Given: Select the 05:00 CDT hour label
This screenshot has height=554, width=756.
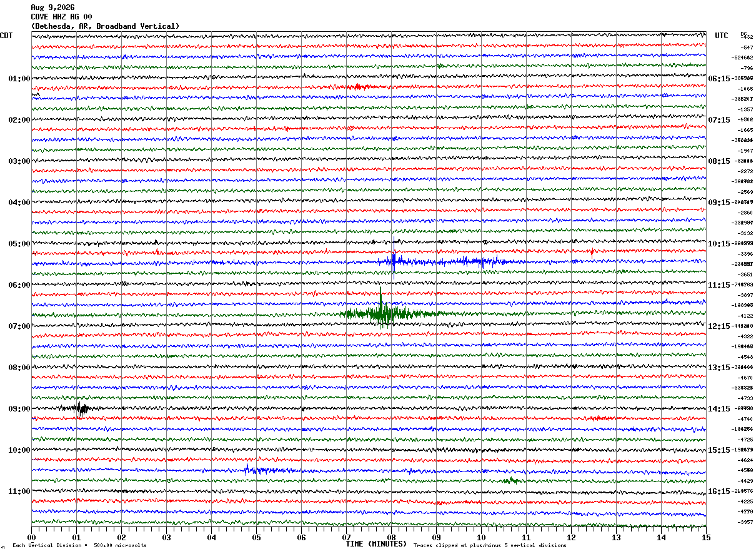Looking at the screenshot, I should pyautogui.click(x=19, y=244).
